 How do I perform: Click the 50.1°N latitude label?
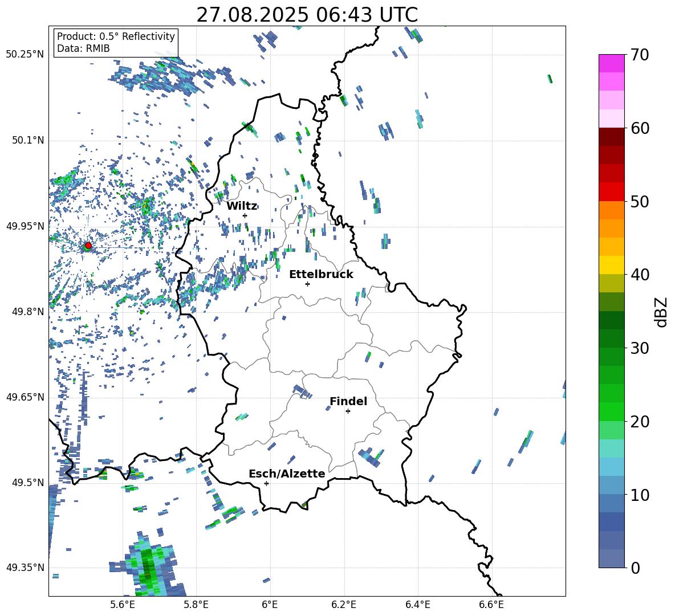pos(27,140)
